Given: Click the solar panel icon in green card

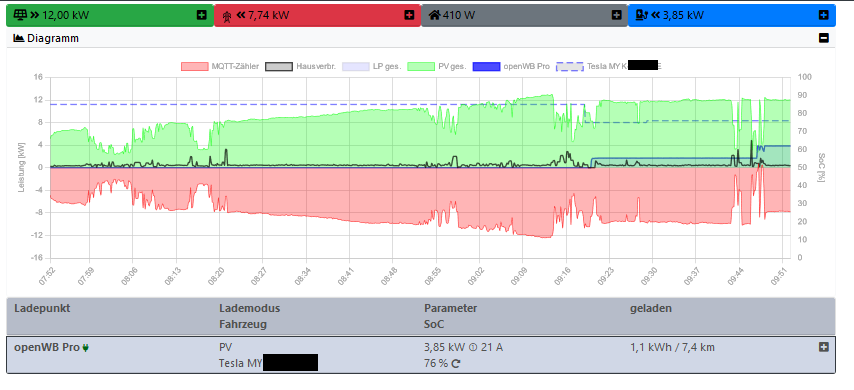Looking at the screenshot, I should coord(21,15).
